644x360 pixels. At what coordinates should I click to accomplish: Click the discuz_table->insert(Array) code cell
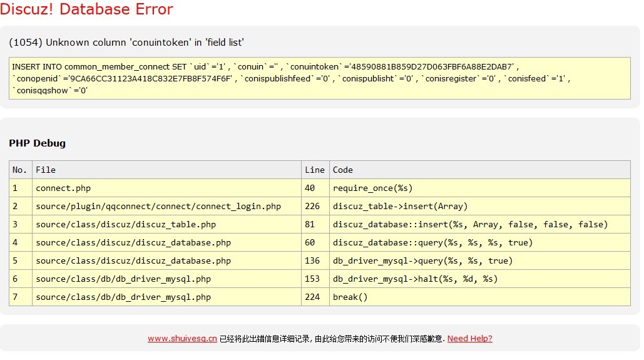(x=400, y=206)
